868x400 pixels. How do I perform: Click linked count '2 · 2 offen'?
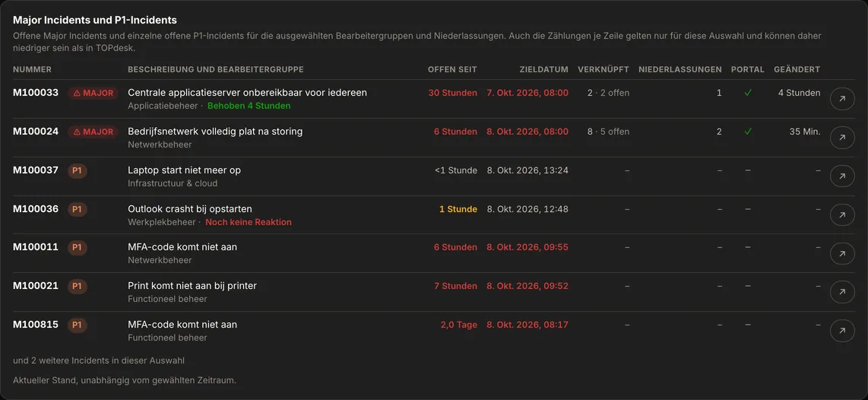pyautogui.click(x=608, y=93)
